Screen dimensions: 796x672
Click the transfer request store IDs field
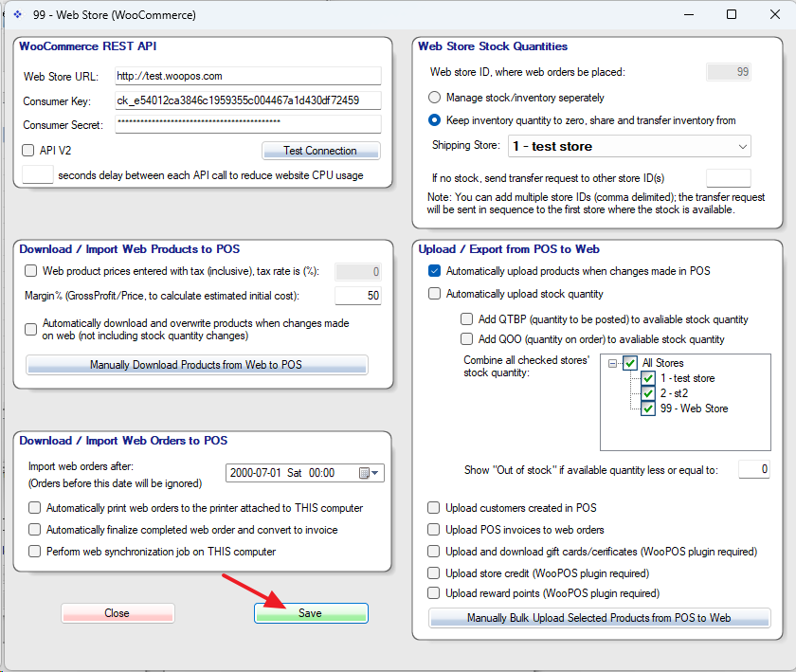(729, 178)
